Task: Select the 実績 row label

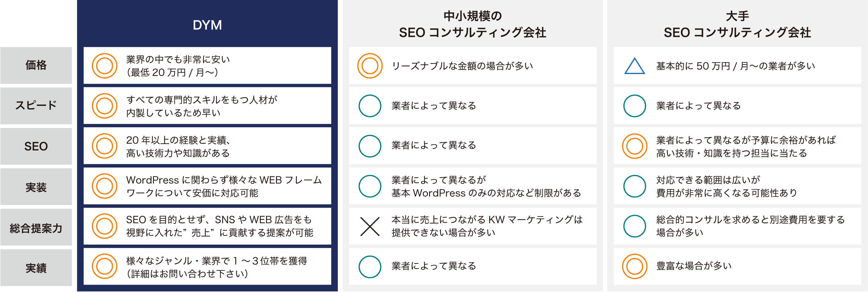Action: point(36,268)
